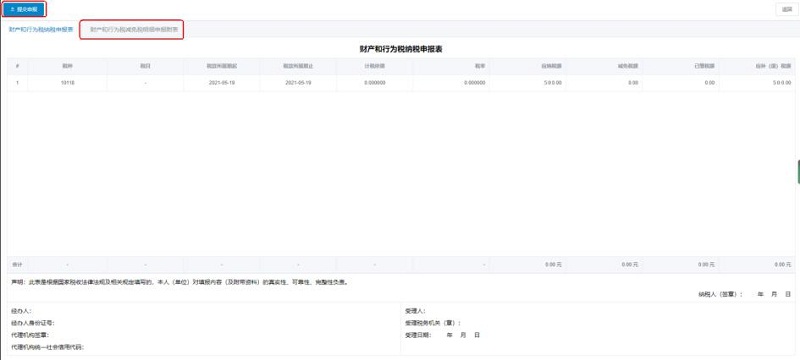Click the 代理机构统一社会信用代码 label
Image resolution: width=800 pixels, height=360 pixels.
[x=47, y=347]
